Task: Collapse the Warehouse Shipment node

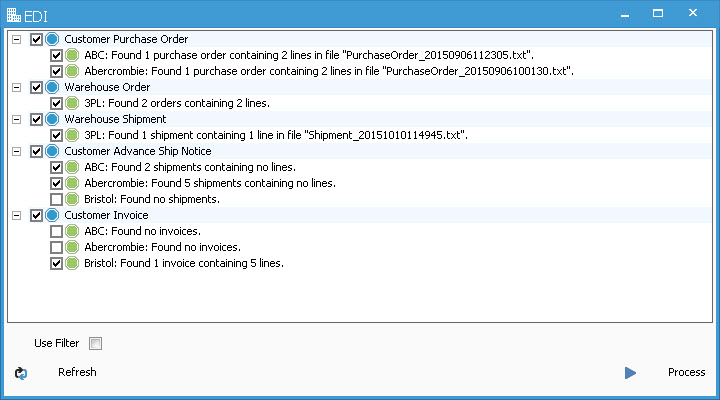Action: 17,119
